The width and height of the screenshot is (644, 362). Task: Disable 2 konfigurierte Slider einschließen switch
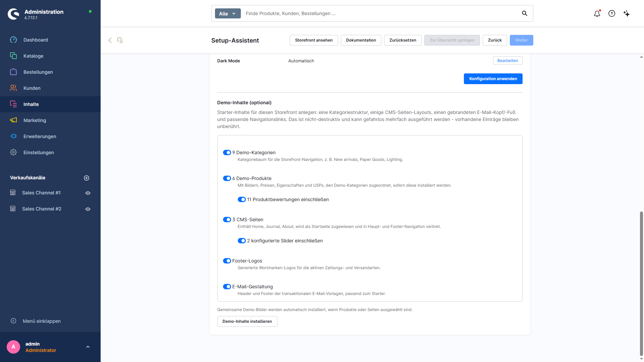[x=242, y=241]
